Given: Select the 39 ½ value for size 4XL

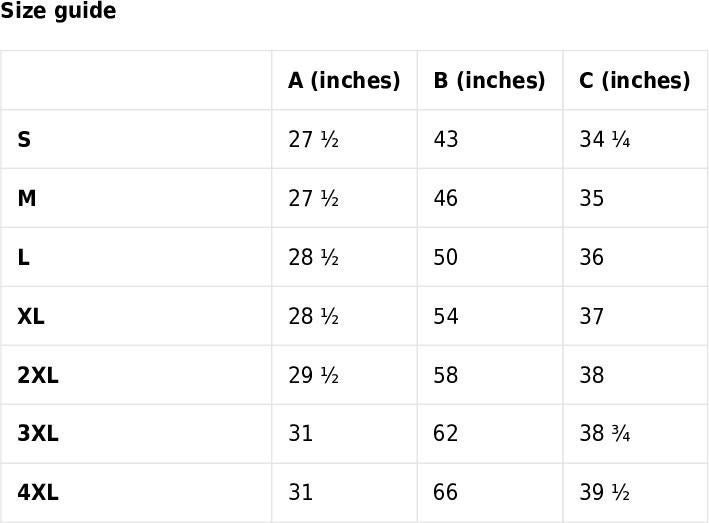Looking at the screenshot, I should (x=605, y=492).
